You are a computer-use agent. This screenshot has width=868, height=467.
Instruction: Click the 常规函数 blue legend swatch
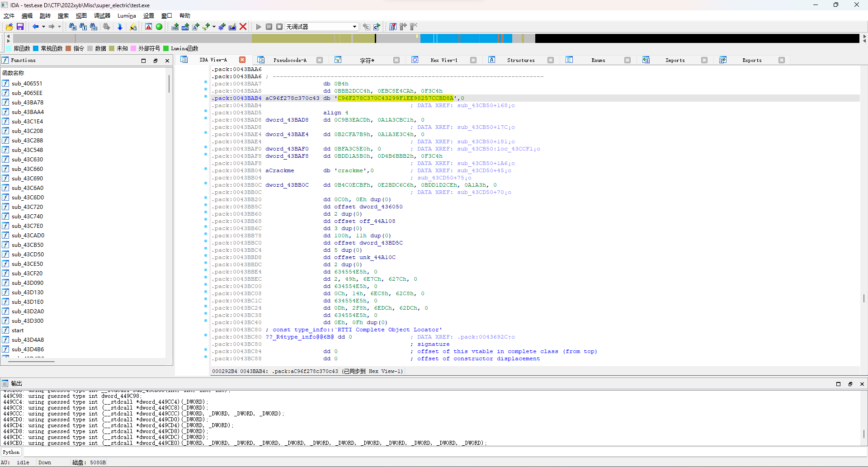[x=36, y=48]
